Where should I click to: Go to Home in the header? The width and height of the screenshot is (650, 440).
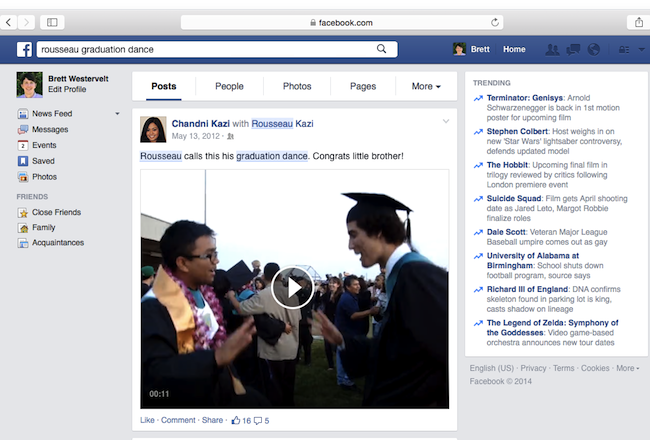tap(514, 49)
